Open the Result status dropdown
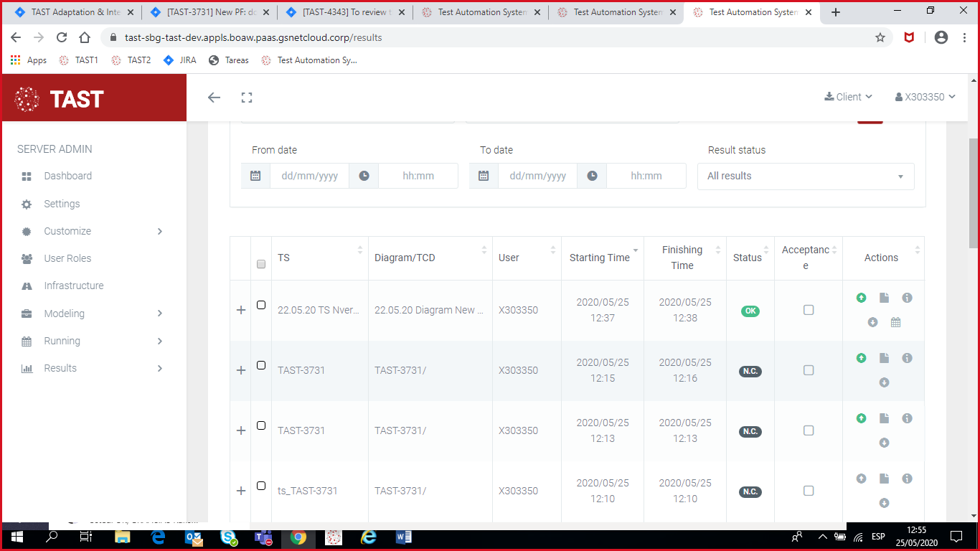Image resolution: width=980 pixels, height=551 pixels. coord(805,176)
